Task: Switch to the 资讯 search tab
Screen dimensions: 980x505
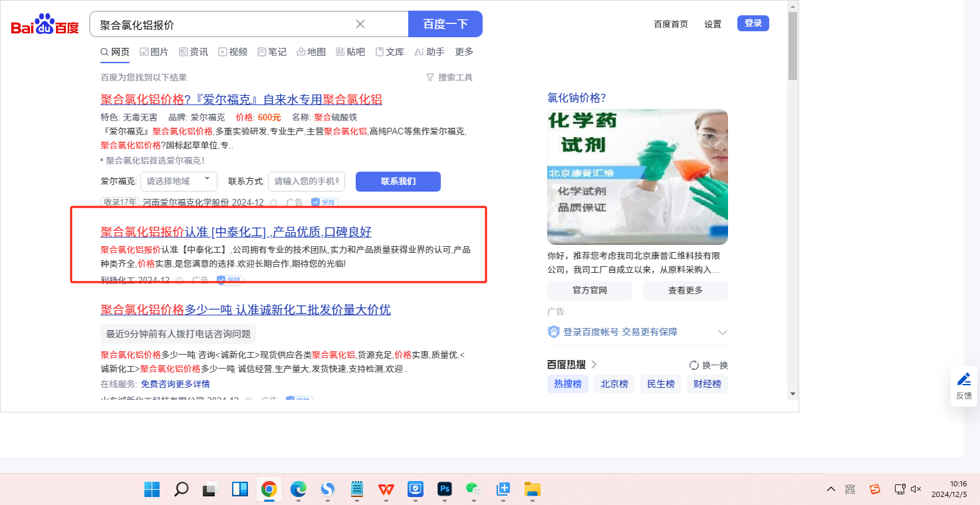Action: point(193,52)
